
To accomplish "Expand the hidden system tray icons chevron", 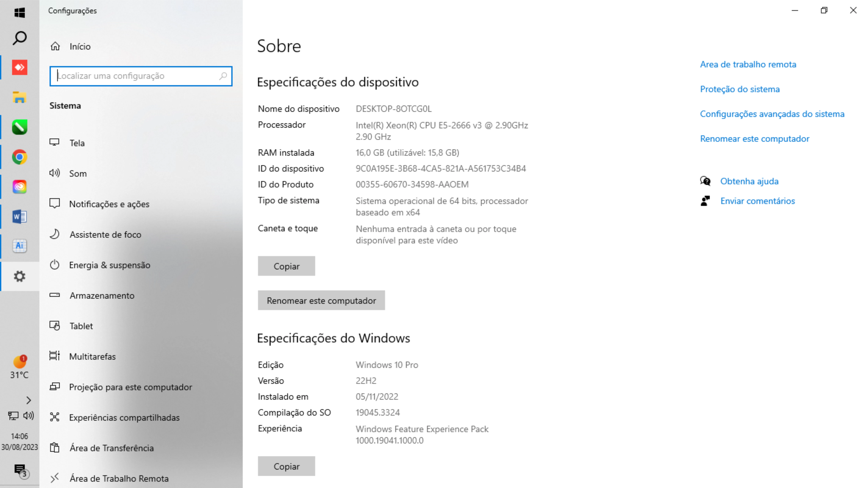I will tap(28, 400).
